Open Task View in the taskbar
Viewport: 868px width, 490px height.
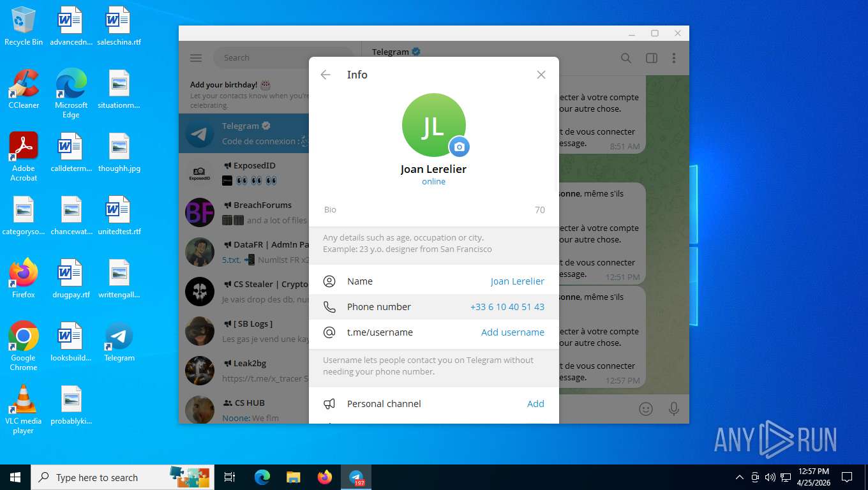point(230,477)
